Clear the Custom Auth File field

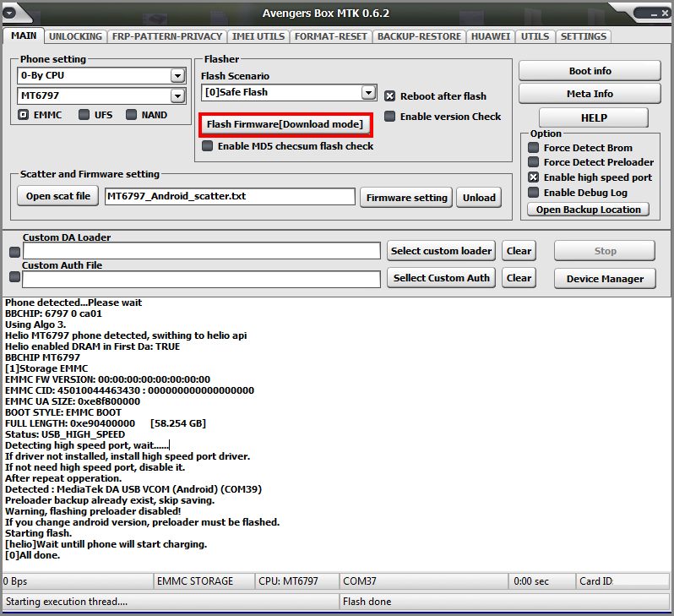pos(519,278)
